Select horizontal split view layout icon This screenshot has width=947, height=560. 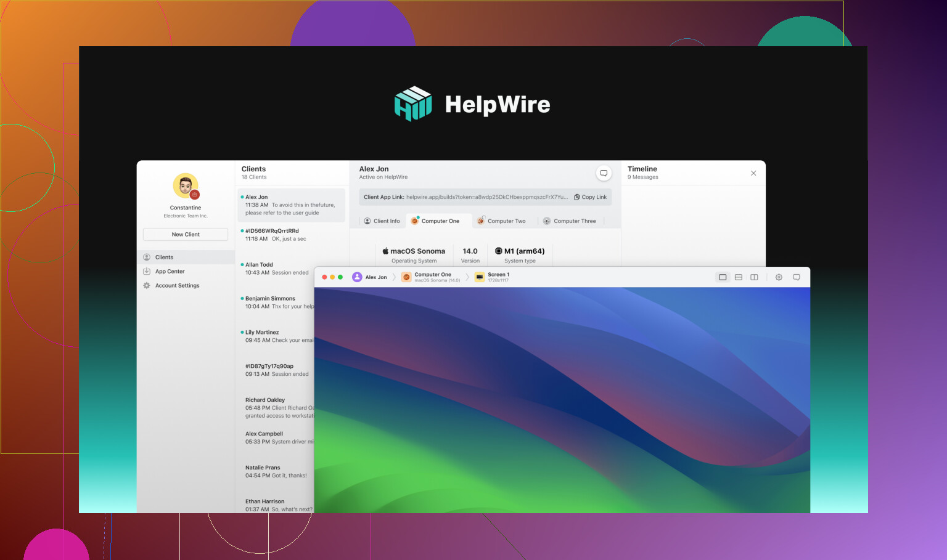pos(739,277)
